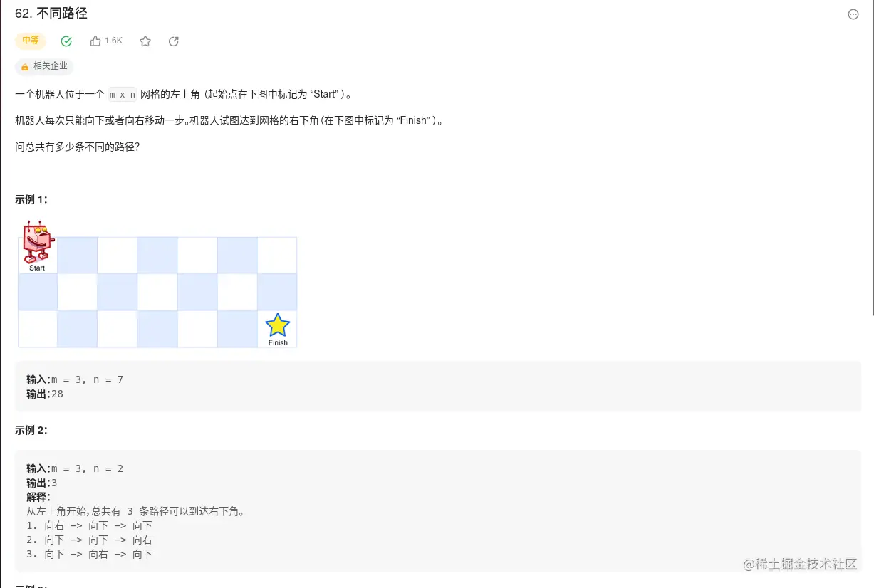Click the example 1 input m = 3, n = 7
This screenshot has width=874, height=588.
(87, 379)
